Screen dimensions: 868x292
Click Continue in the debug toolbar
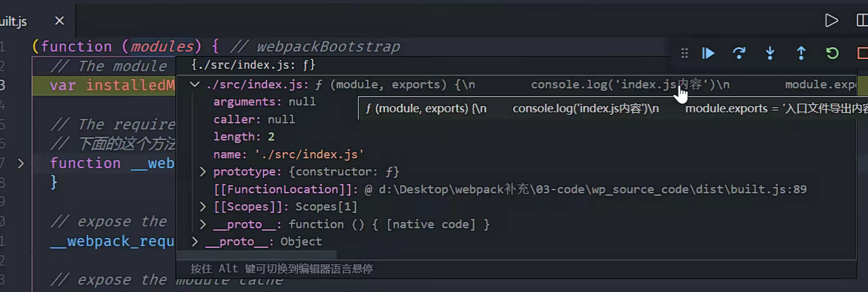709,53
